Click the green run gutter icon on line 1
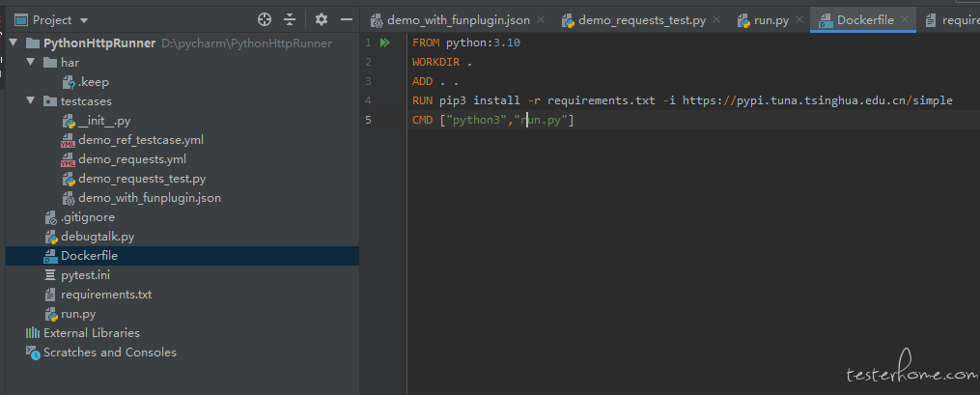The width and height of the screenshot is (980, 395). tap(385, 43)
